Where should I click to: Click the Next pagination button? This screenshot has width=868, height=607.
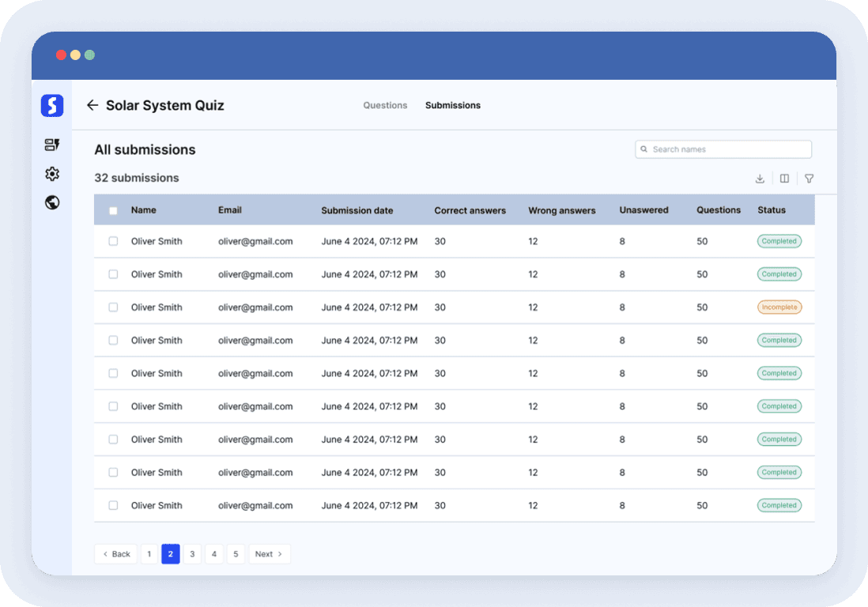tap(269, 554)
